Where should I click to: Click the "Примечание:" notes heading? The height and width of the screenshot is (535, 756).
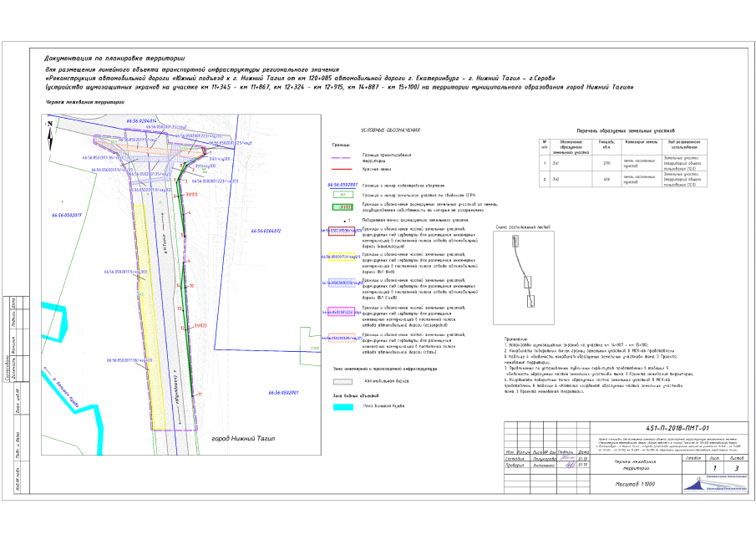click(x=516, y=339)
